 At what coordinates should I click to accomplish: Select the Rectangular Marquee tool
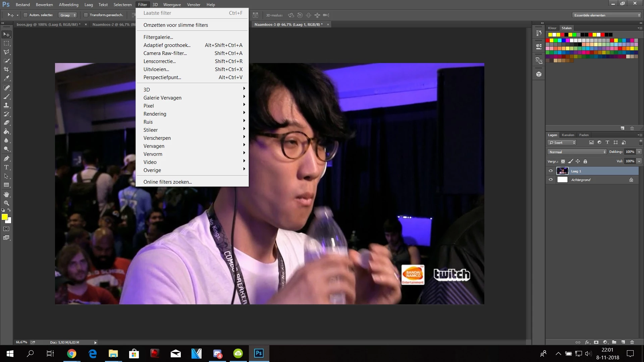tap(6, 43)
